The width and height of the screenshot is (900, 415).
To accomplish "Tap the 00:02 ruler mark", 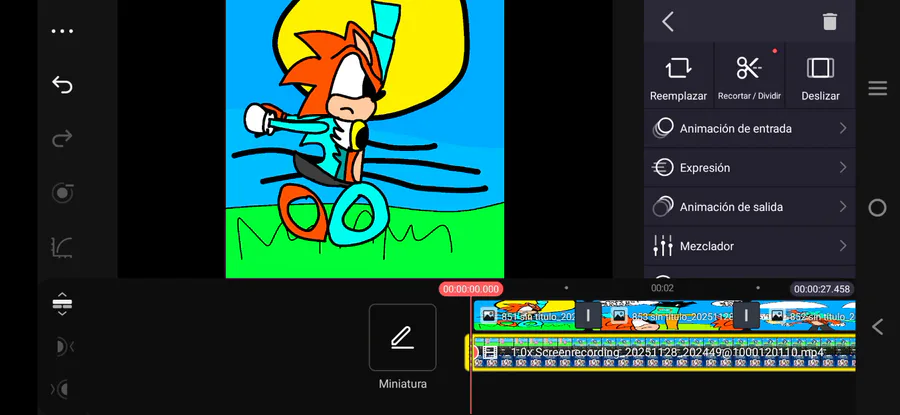I will [x=662, y=288].
